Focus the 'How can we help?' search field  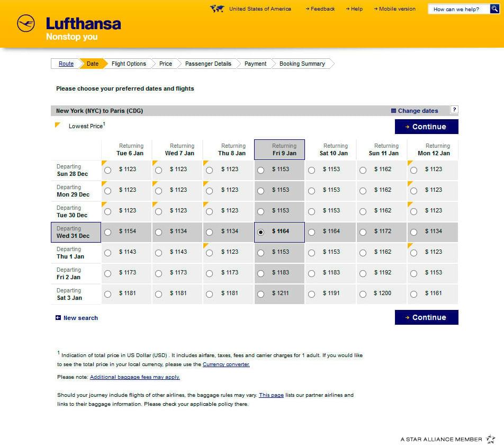459,9
